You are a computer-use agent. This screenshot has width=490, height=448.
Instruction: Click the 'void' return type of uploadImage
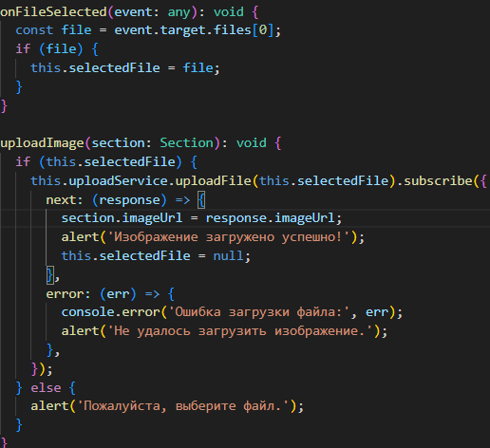coord(252,143)
